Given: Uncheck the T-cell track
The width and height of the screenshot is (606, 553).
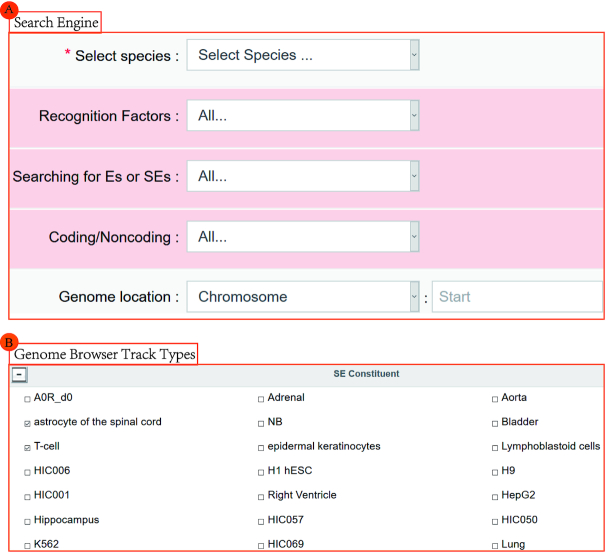Looking at the screenshot, I should click(x=27, y=447).
